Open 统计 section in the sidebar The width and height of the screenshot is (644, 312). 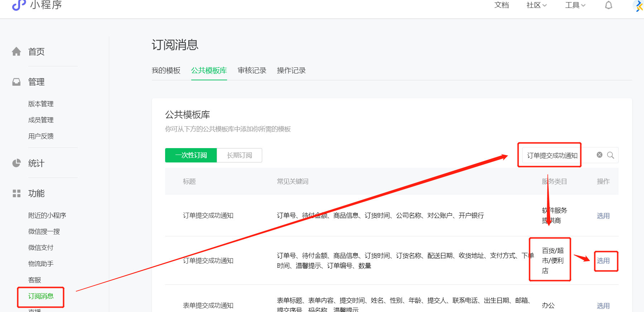coord(37,163)
